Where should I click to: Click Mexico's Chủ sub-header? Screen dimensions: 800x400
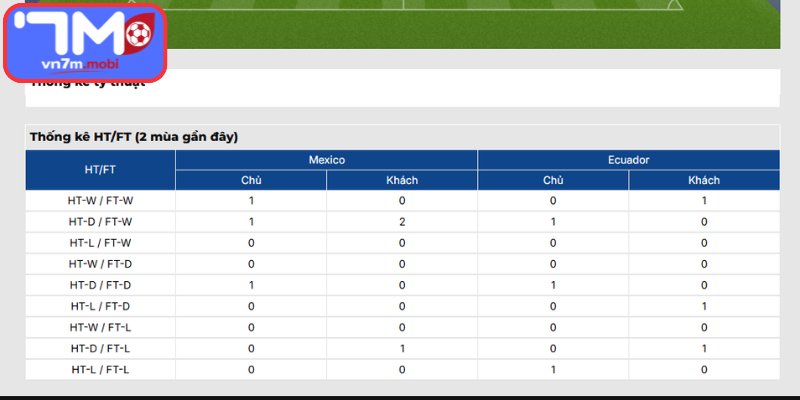pyautogui.click(x=251, y=180)
